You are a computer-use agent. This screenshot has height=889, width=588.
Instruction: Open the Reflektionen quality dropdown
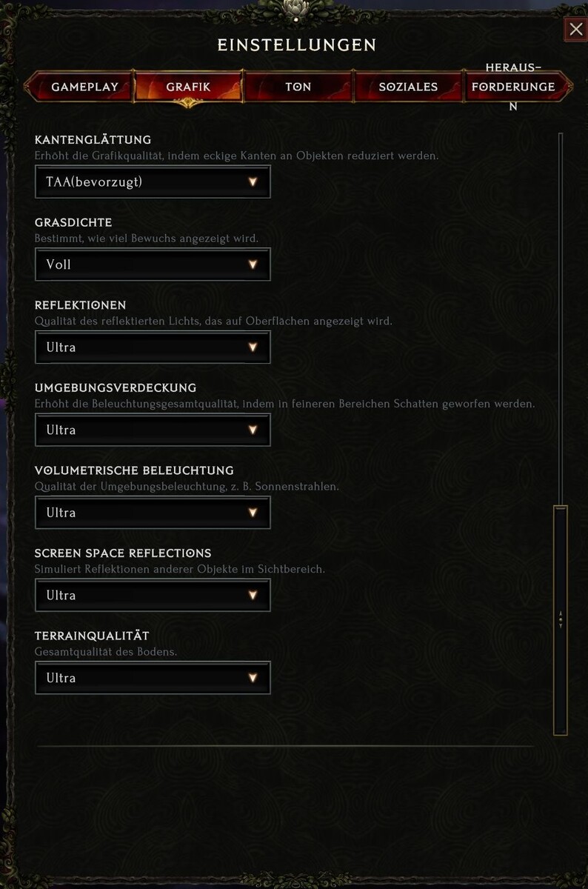tap(153, 347)
